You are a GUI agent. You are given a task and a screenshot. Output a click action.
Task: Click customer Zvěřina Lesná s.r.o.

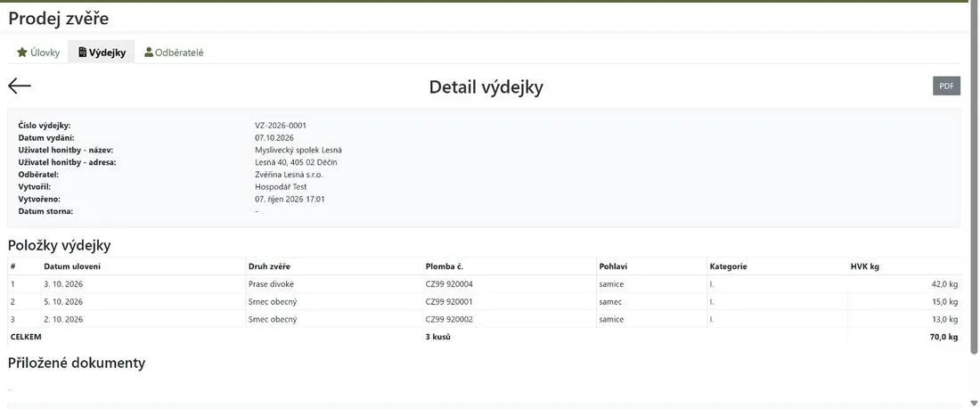[289, 175]
